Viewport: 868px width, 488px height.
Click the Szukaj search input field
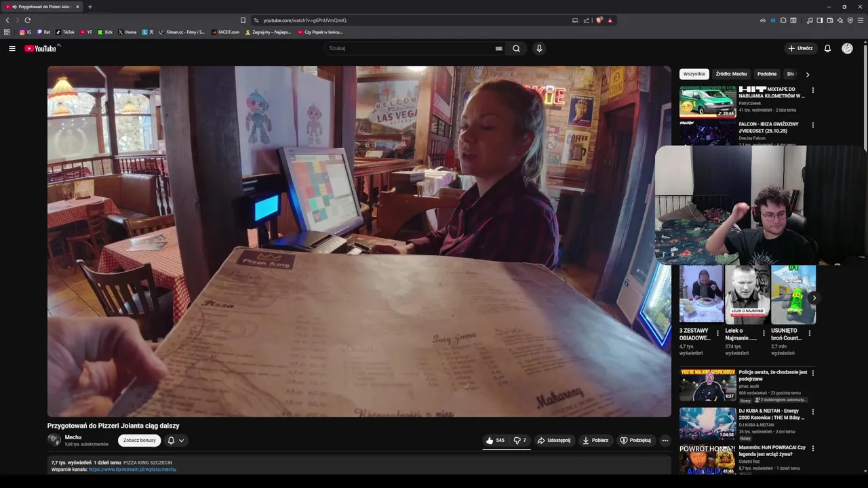coord(411,48)
